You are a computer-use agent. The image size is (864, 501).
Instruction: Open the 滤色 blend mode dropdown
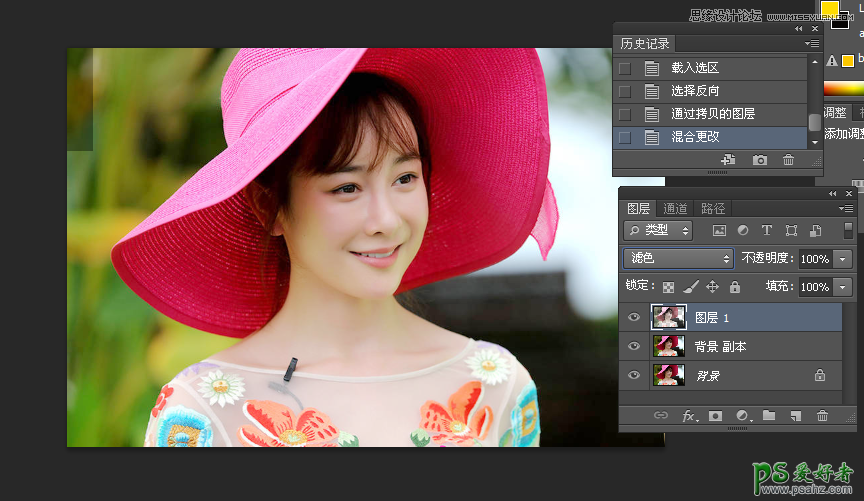click(678, 258)
